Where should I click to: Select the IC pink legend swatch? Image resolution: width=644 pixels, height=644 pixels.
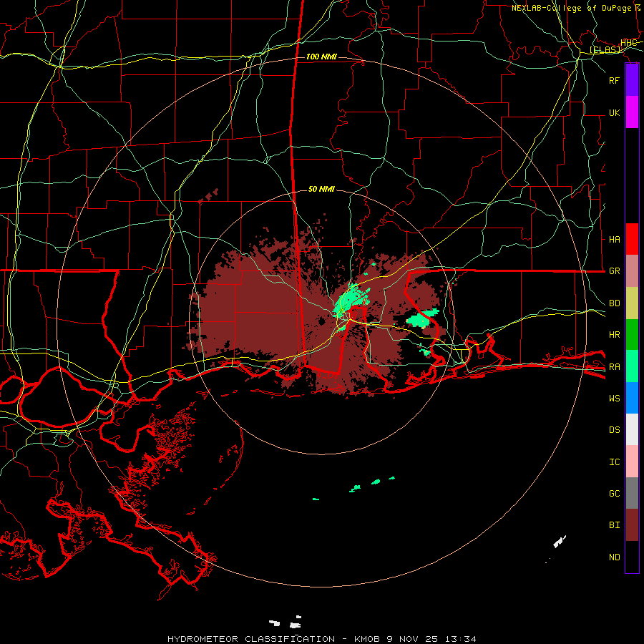632,462
